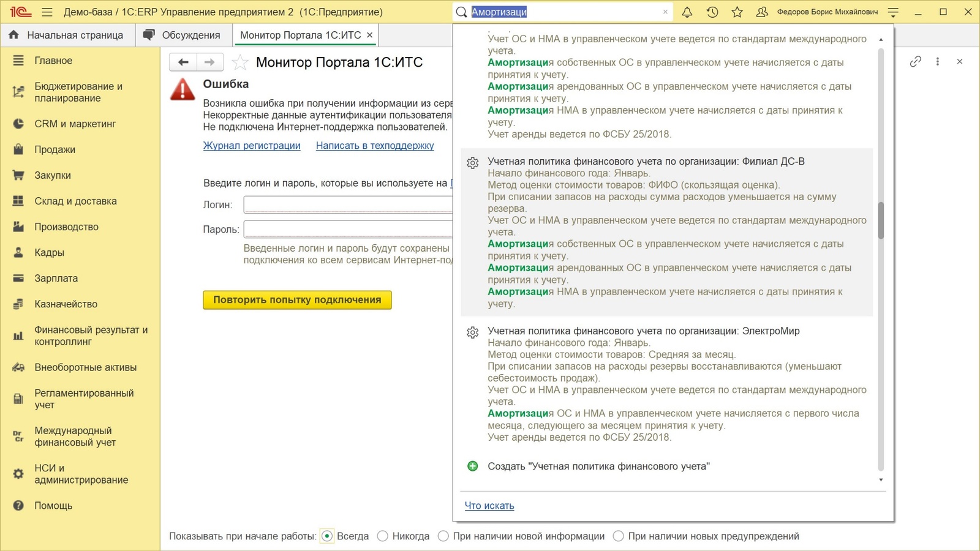This screenshot has width=980, height=551.
Task: Open Внеоборотные активы section
Action: click(x=80, y=367)
